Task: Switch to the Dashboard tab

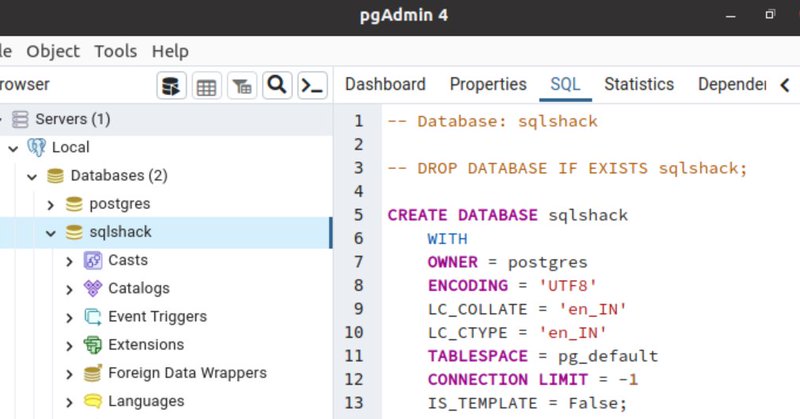Action: 385,84
